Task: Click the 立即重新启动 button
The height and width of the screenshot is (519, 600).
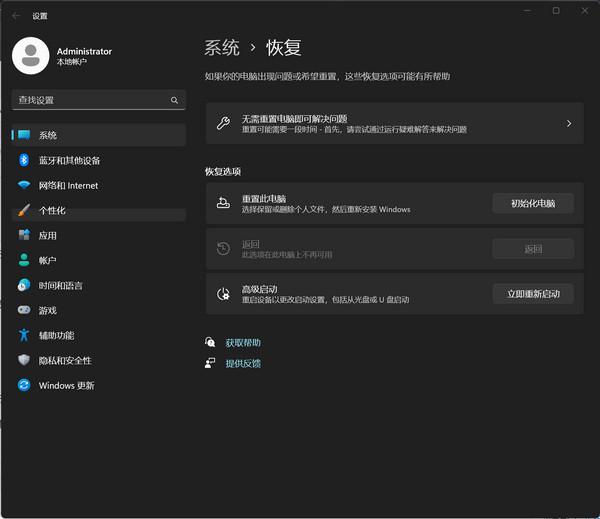Action: point(533,294)
